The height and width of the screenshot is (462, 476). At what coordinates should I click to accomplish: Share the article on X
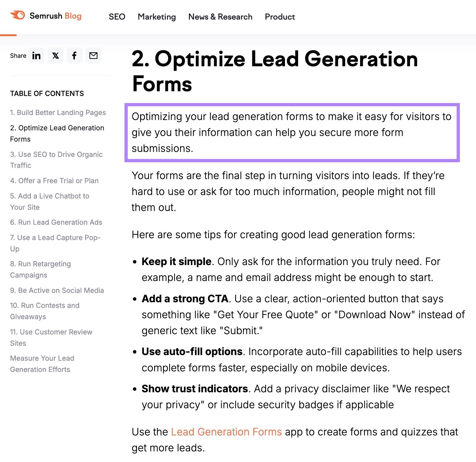55,55
